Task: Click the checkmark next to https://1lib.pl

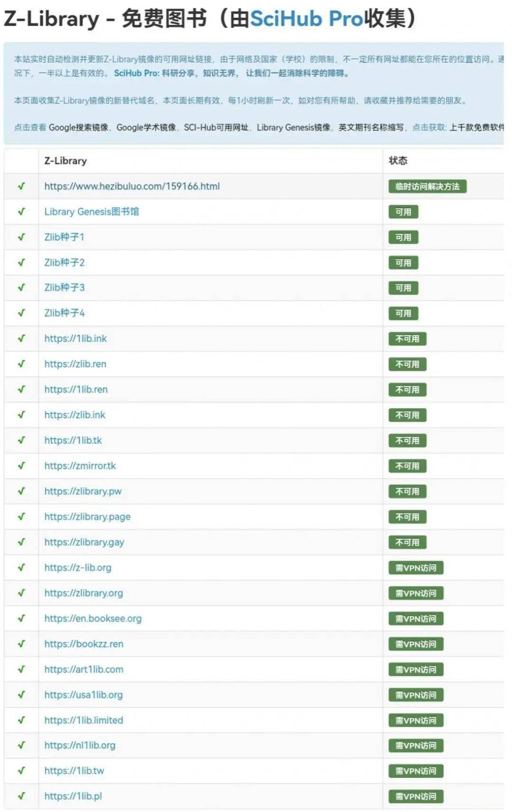Action: click(21, 796)
